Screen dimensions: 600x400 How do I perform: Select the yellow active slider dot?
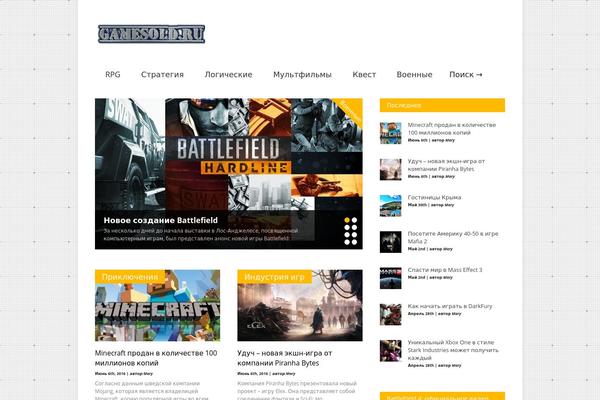(347, 220)
